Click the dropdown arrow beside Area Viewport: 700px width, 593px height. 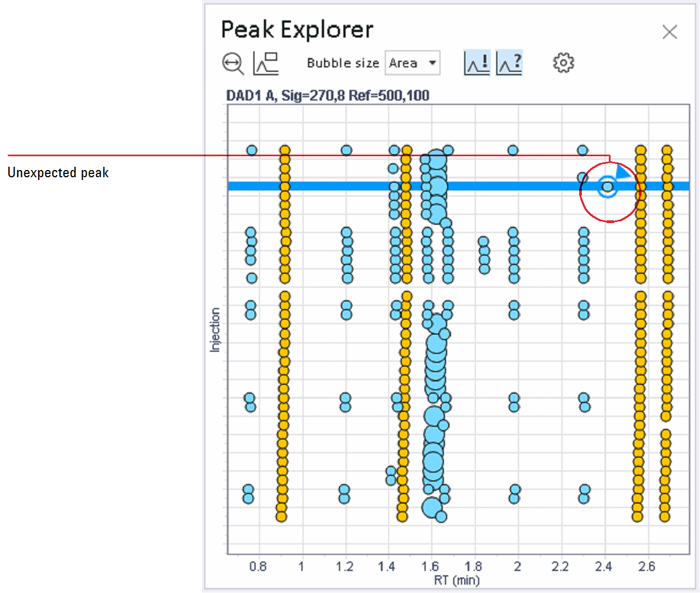[433, 63]
